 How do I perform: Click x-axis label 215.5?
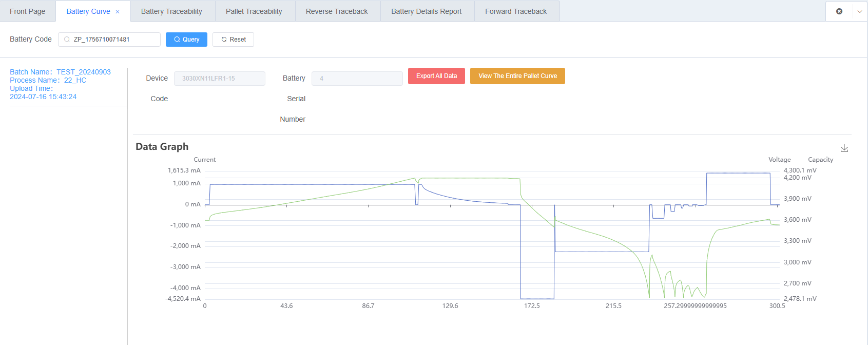click(613, 306)
